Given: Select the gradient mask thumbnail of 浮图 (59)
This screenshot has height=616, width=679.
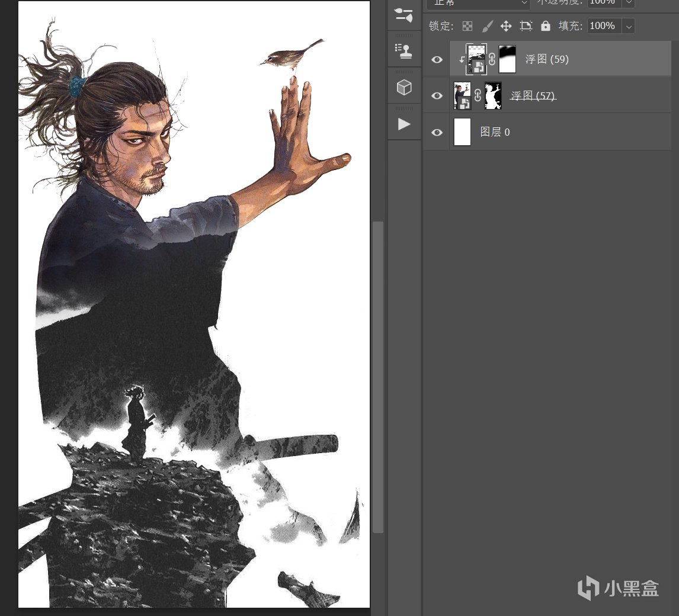Looking at the screenshot, I should (508, 59).
